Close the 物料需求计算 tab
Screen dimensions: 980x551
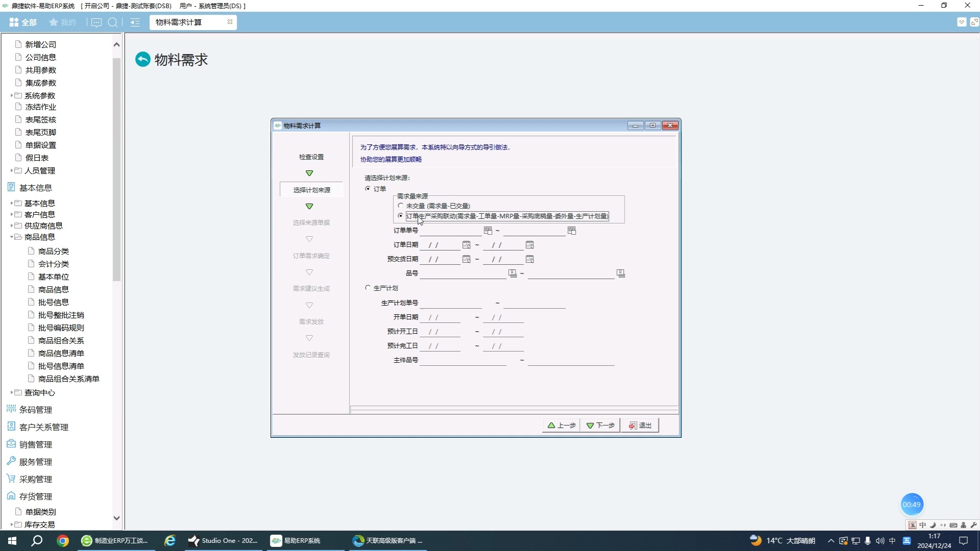point(230,22)
